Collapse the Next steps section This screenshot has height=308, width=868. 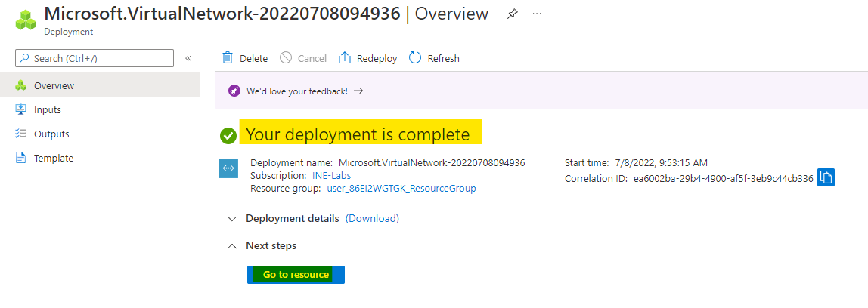tap(232, 245)
